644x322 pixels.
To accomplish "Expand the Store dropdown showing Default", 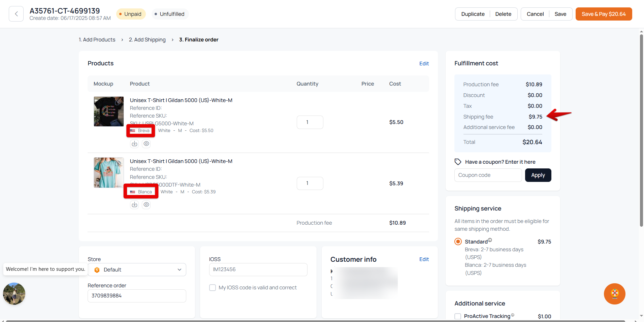I will coord(137,270).
